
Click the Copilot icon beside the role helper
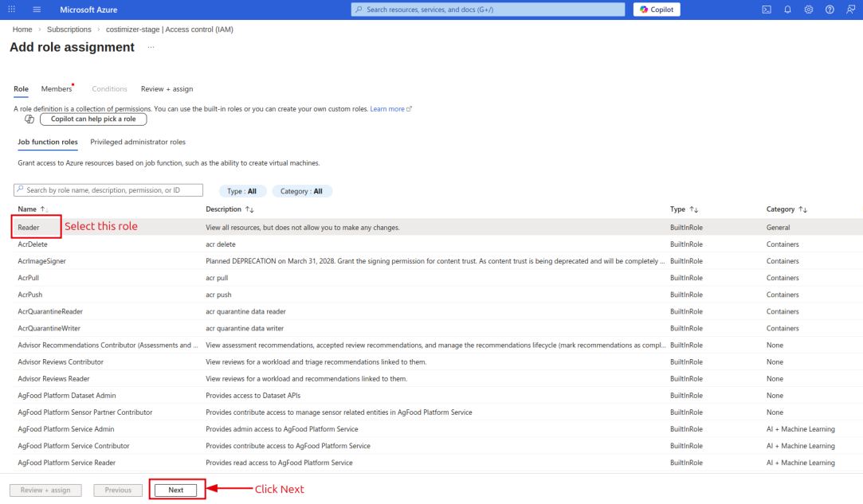point(29,119)
